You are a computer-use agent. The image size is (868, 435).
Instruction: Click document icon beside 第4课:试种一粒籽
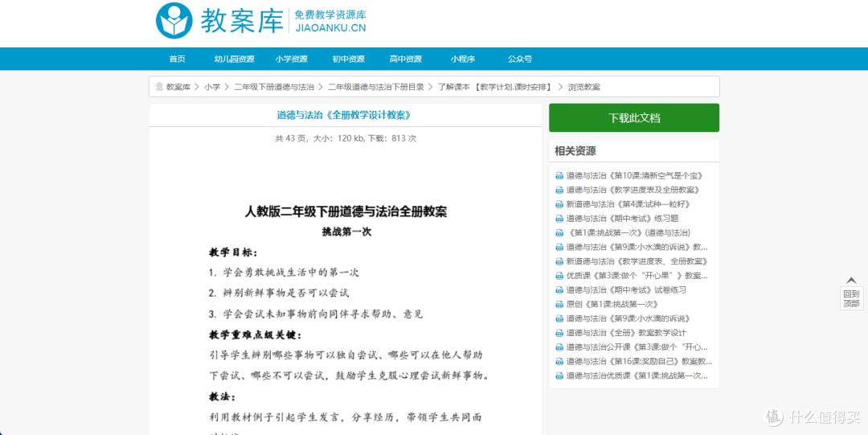point(559,204)
